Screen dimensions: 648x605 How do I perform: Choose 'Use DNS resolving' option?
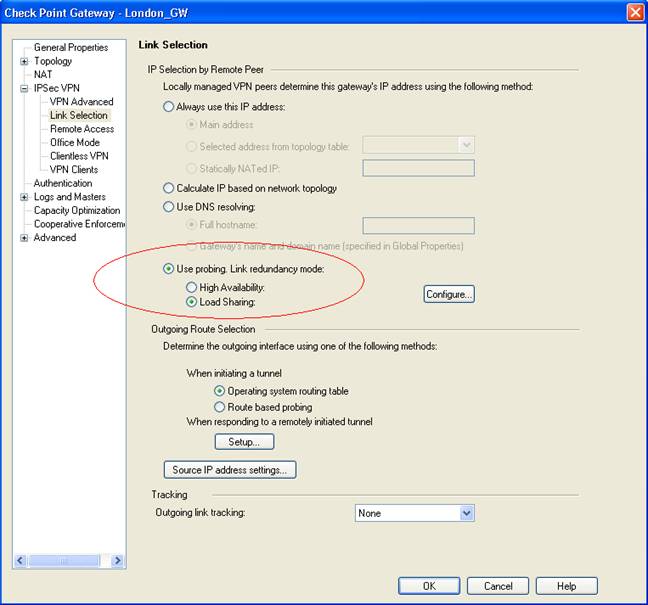coord(168,207)
